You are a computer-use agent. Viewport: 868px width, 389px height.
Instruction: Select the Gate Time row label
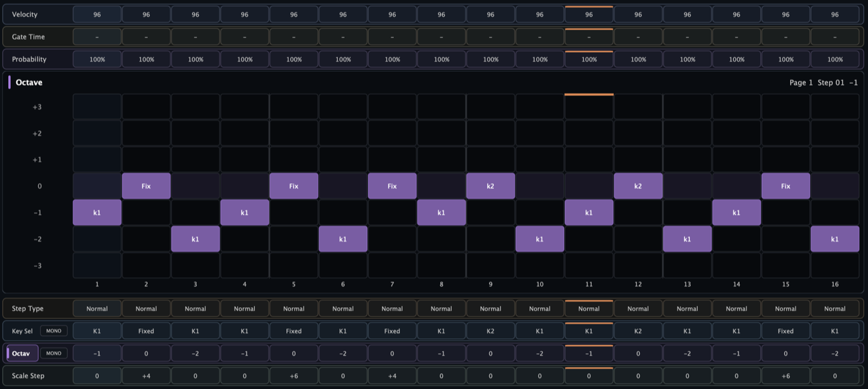point(28,37)
